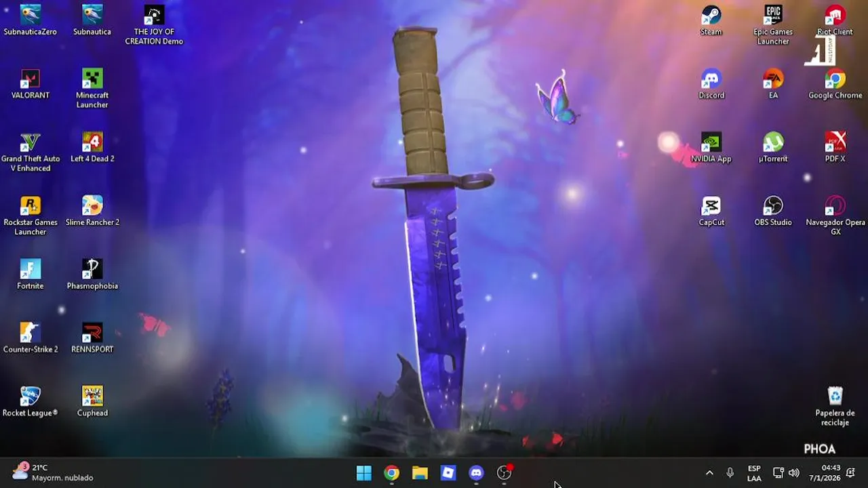The width and height of the screenshot is (868, 488).
Task: Select the Papelera de reciclaje icon
Action: click(835, 406)
